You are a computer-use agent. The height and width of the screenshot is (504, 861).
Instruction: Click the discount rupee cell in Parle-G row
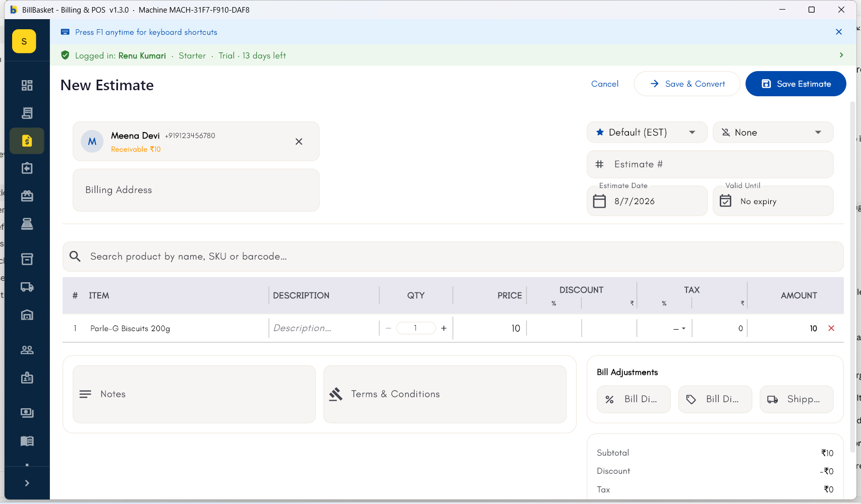coord(609,329)
